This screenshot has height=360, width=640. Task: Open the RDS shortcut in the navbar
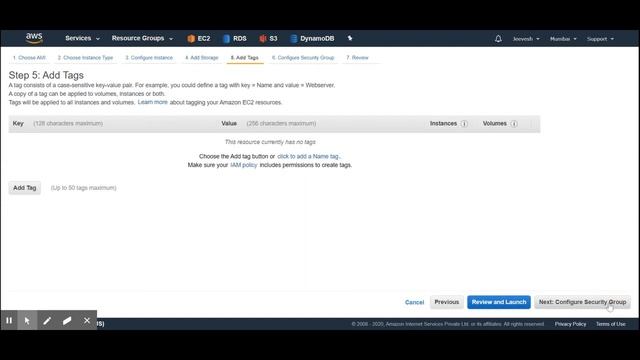pos(235,38)
